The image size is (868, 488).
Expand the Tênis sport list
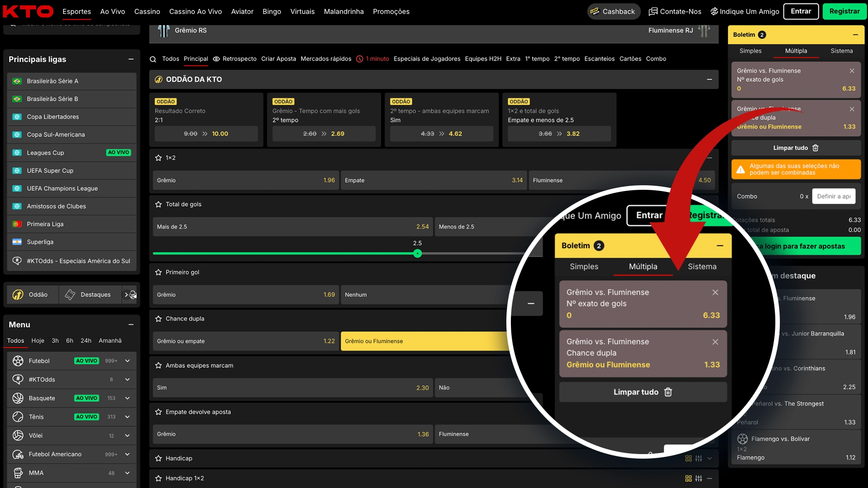[127, 417]
